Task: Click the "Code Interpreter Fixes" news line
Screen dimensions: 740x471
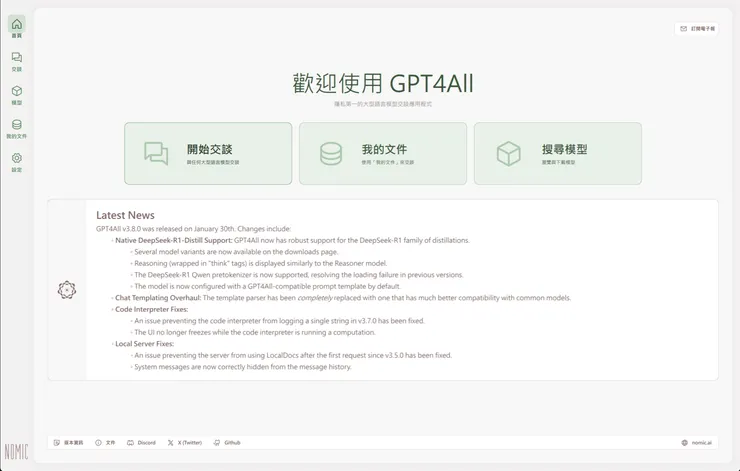Action: [x=151, y=309]
